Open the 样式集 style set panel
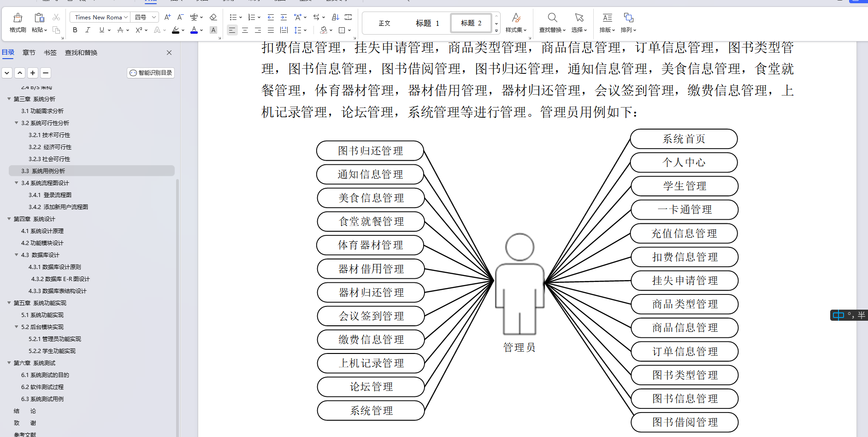Viewport: 868px width, 437px height. click(x=516, y=22)
